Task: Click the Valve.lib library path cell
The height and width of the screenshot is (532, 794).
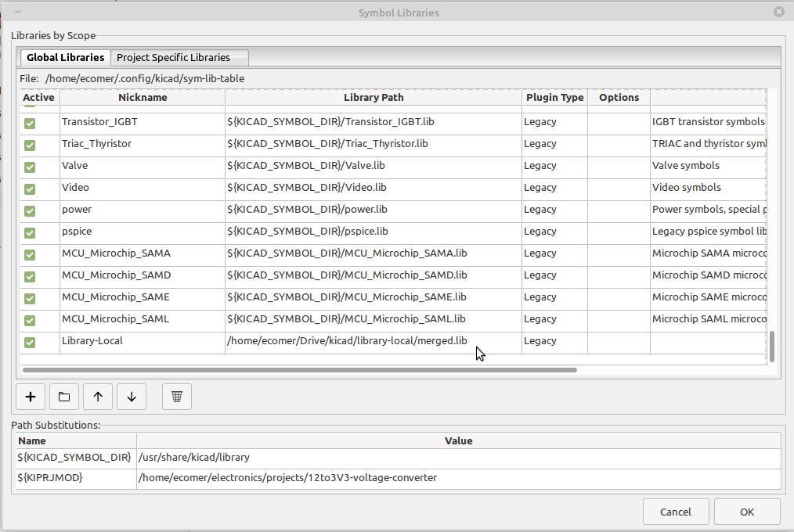Action: click(374, 167)
